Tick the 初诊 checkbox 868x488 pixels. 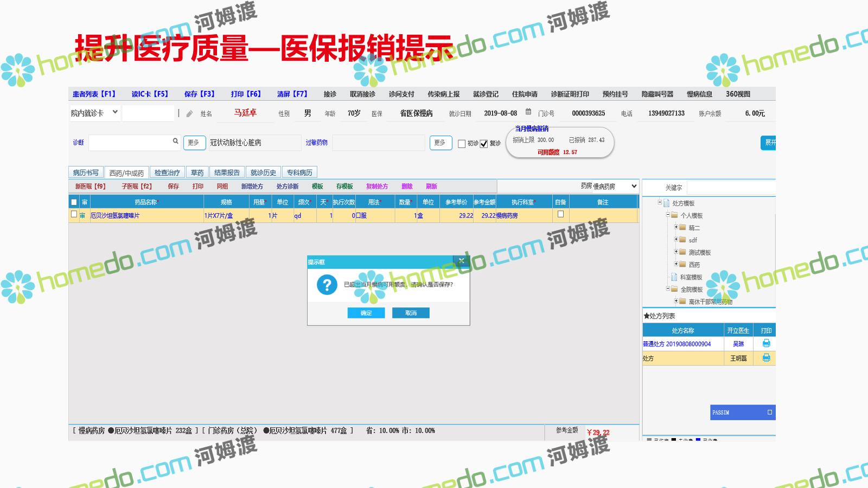tap(462, 144)
